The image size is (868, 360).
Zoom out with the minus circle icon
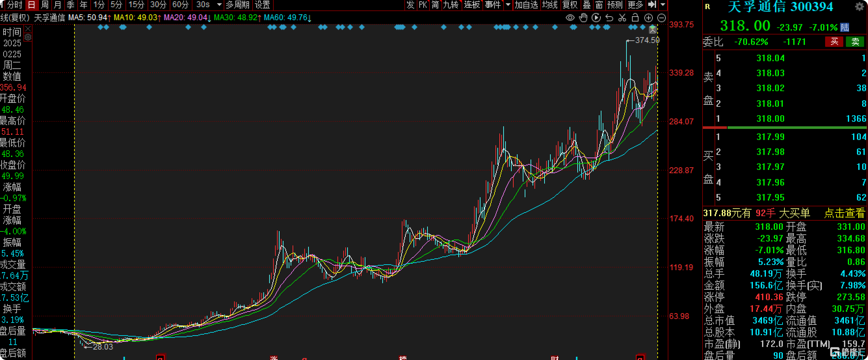click(x=662, y=18)
